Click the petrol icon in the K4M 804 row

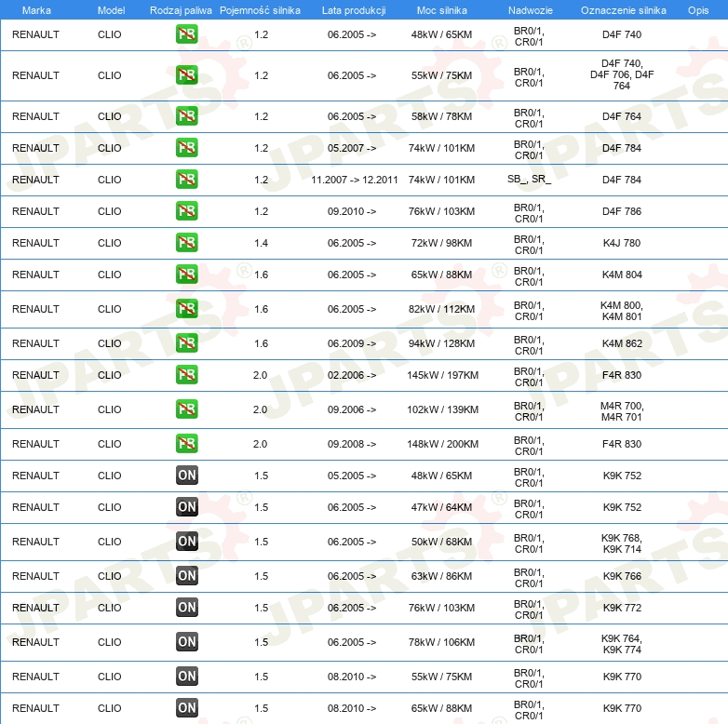click(x=187, y=275)
